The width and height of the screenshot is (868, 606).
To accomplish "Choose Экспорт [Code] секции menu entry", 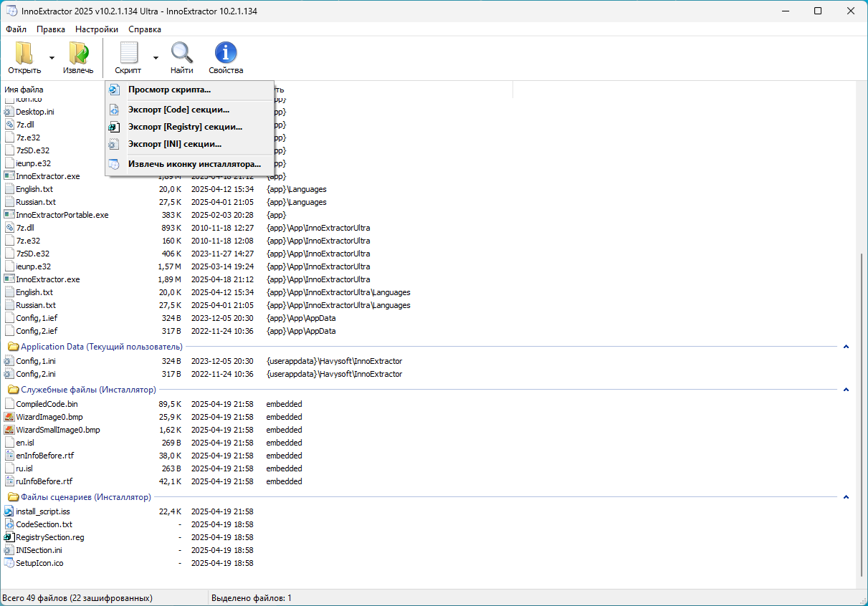I will [x=190, y=110].
